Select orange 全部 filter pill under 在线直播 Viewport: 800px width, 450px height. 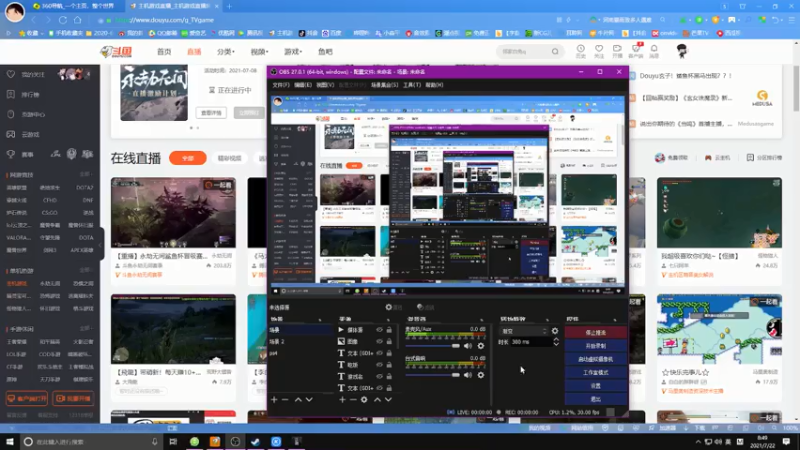click(188, 158)
